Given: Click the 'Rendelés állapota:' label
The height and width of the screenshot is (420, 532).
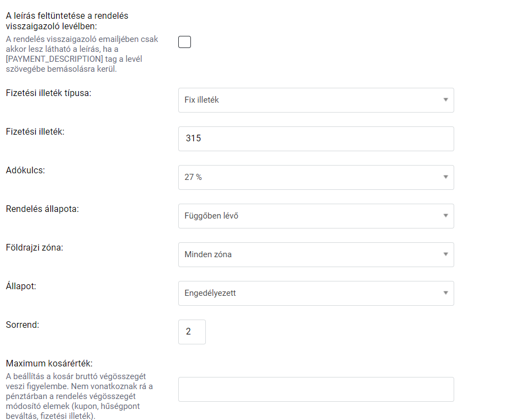Looking at the screenshot, I should (x=42, y=209).
